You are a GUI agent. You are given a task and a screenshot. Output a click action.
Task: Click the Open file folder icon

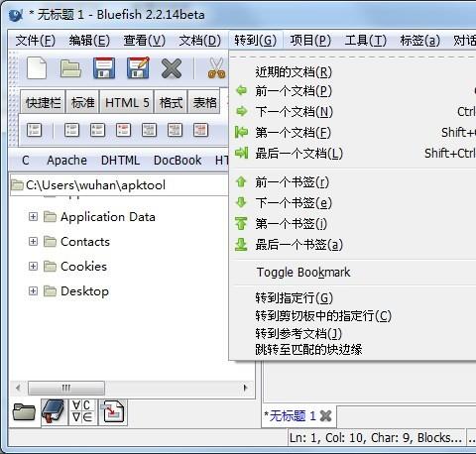click(x=70, y=68)
